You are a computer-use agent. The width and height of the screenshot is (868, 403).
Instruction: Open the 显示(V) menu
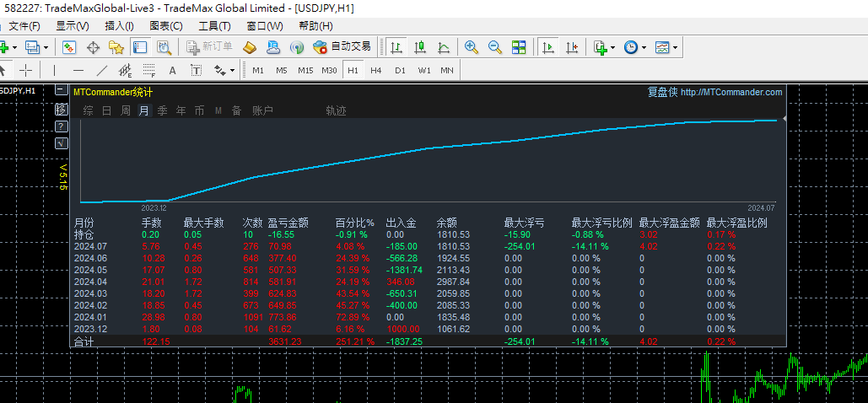pyautogui.click(x=73, y=26)
